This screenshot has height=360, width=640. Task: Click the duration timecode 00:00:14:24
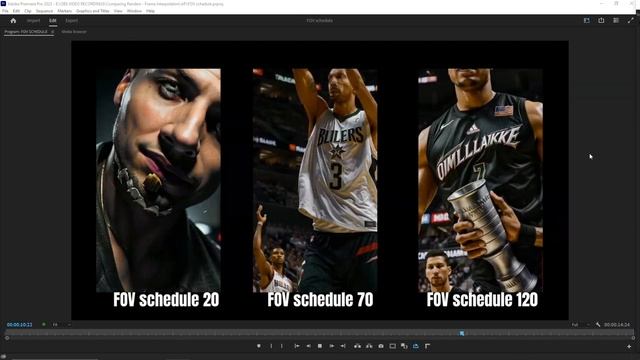click(x=617, y=324)
